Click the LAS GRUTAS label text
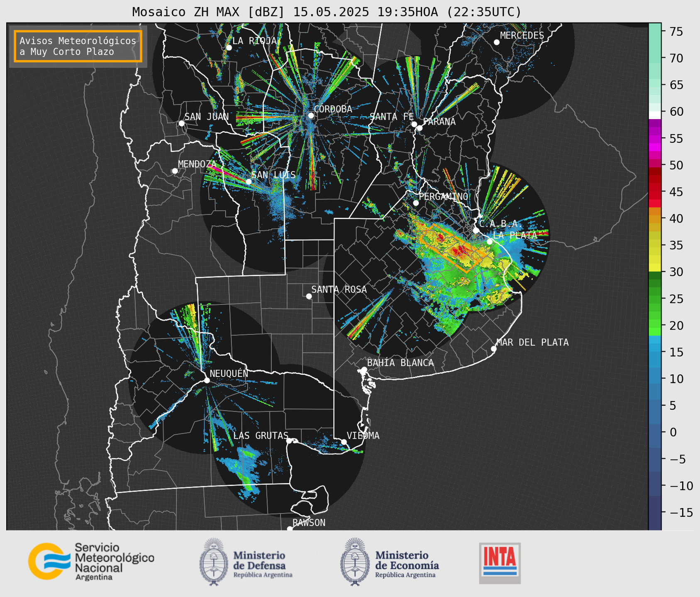 (x=261, y=436)
